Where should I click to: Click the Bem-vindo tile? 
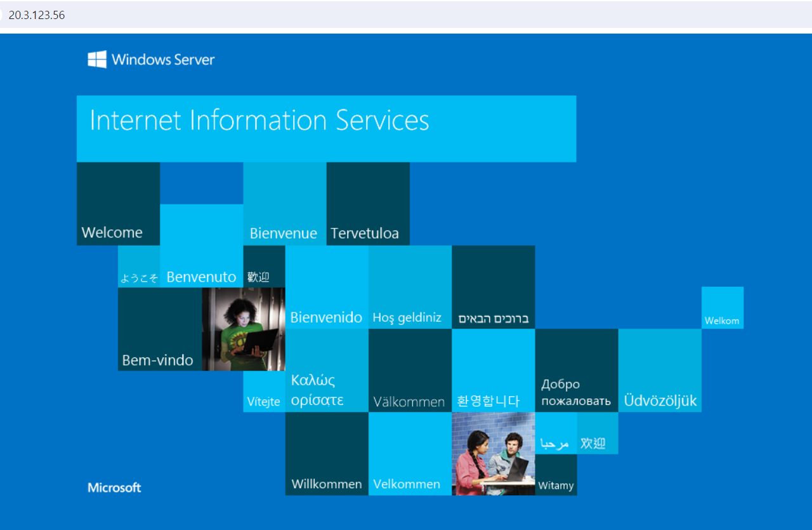[160, 329]
